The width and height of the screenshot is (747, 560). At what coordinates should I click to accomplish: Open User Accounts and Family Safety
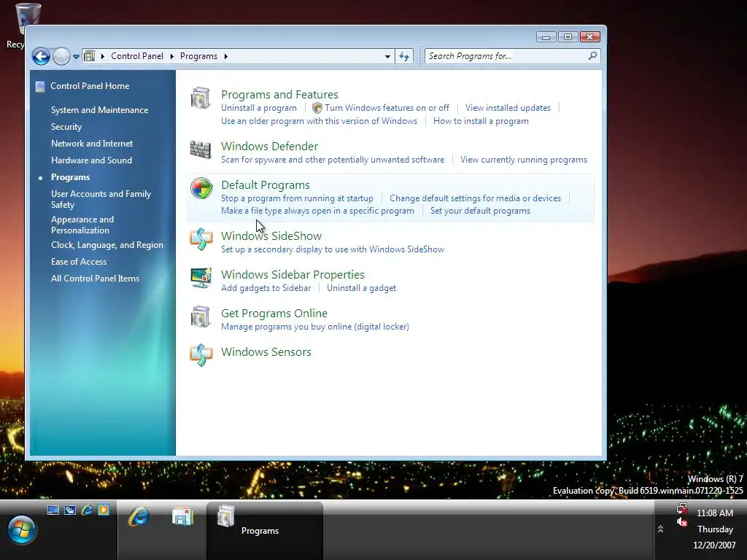101,199
